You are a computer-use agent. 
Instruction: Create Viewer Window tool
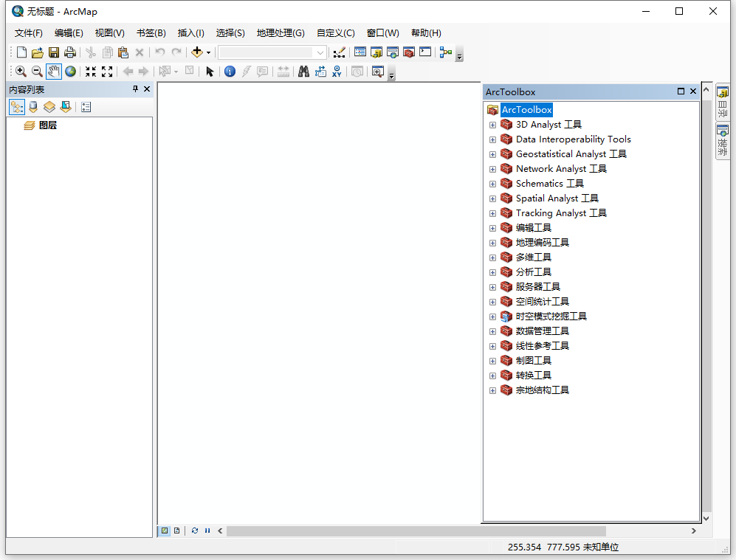(378, 72)
